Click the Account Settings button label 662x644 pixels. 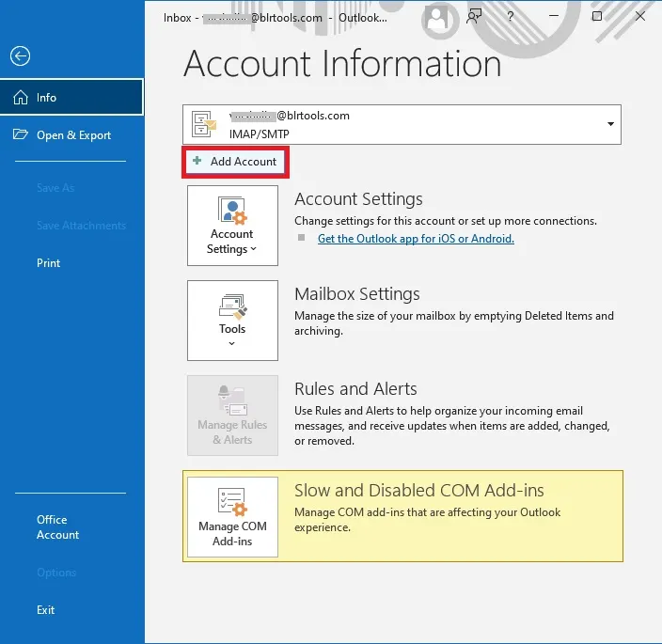[231, 242]
